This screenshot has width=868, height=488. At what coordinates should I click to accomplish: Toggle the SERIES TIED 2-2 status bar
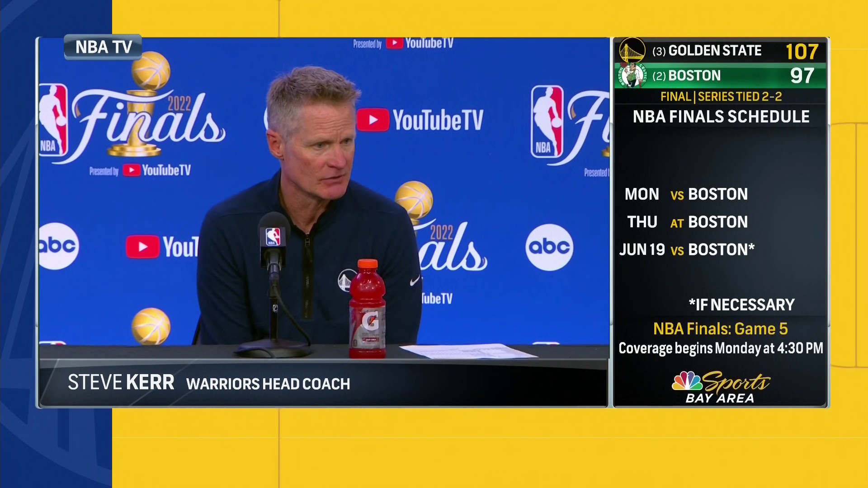[x=720, y=96]
